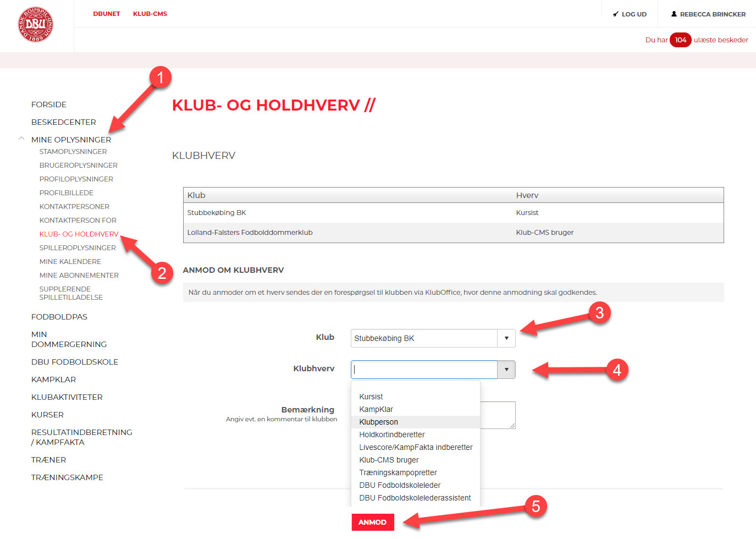Choose DBU Fodboldskoleleder from the list
Screen dimensions: 756x539
pos(416,485)
